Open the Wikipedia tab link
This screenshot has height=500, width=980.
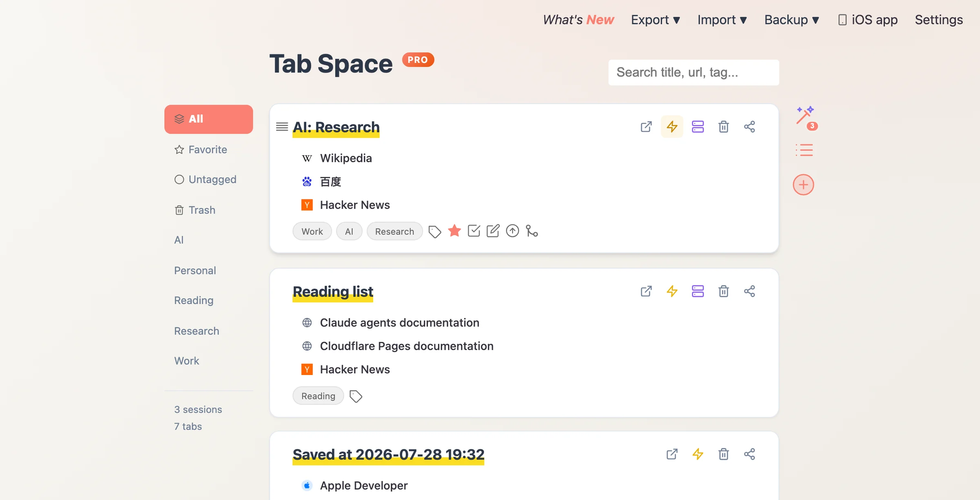[345, 158]
